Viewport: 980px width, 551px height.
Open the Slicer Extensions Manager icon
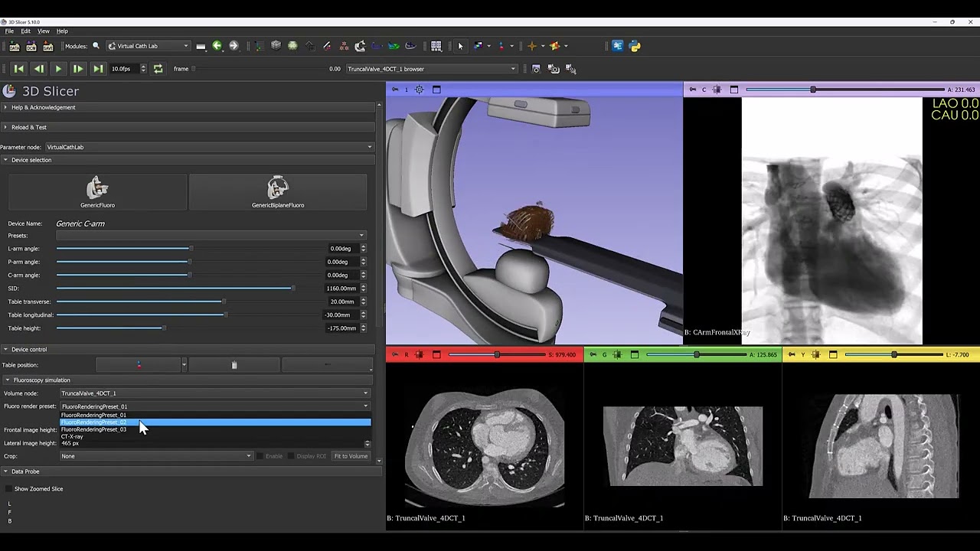618,46
